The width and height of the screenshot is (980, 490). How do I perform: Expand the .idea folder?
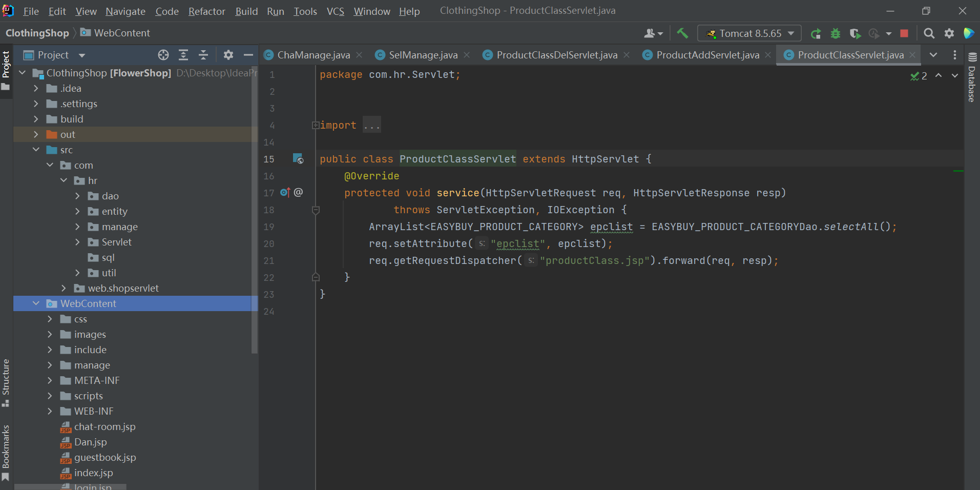[x=35, y=88]
